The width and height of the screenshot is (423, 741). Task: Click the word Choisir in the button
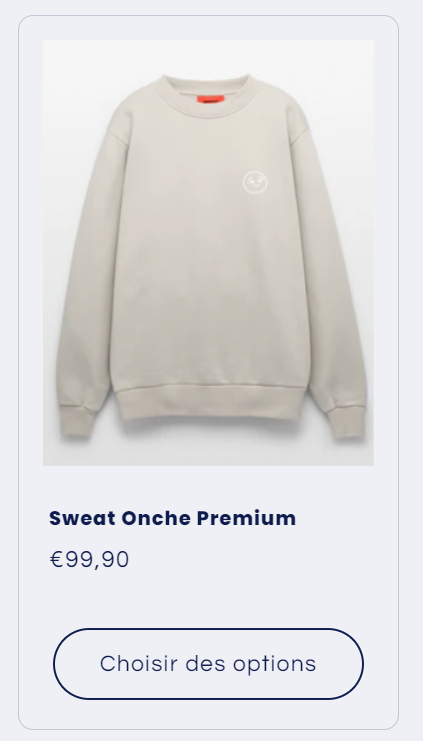(139, 663)
